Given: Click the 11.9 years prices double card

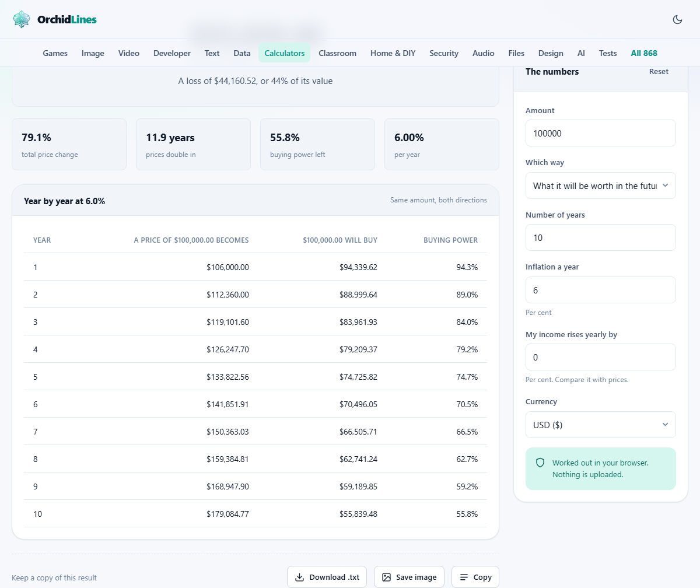Looking at the screenshot, I should point(193,145).
